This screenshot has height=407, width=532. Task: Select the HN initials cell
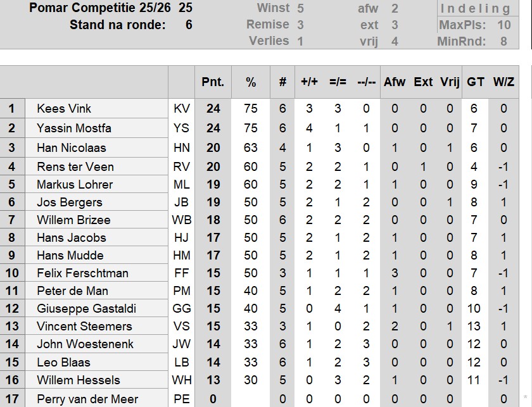[181, 147]
